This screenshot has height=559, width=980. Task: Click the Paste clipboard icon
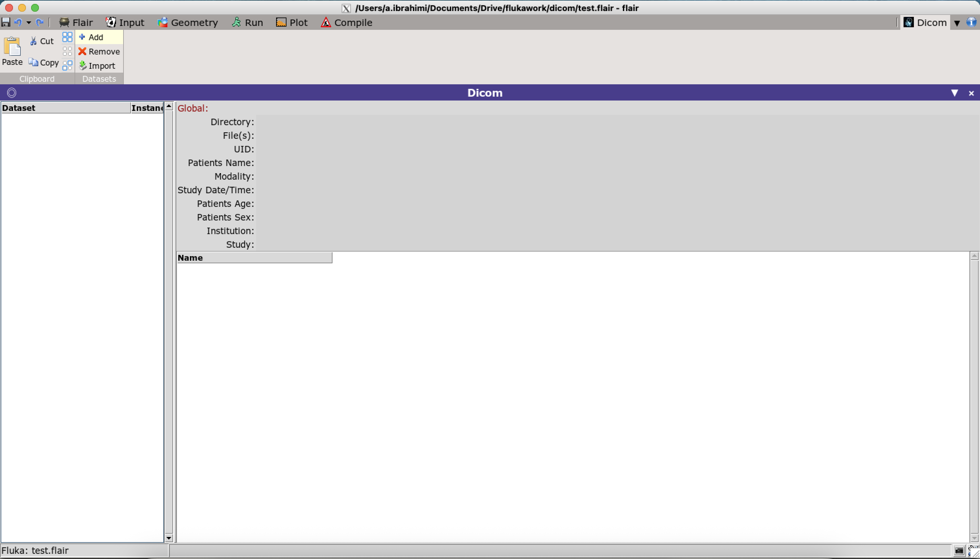pos(12,47)
